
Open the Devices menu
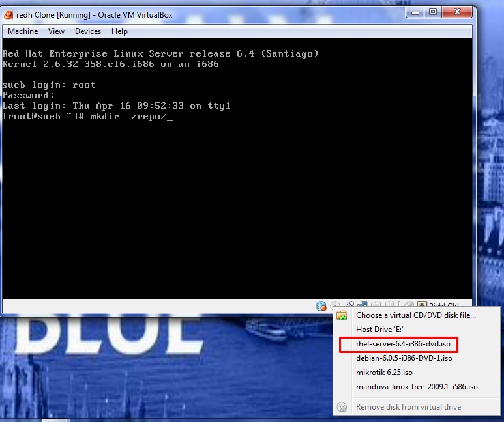pos(88,31)
